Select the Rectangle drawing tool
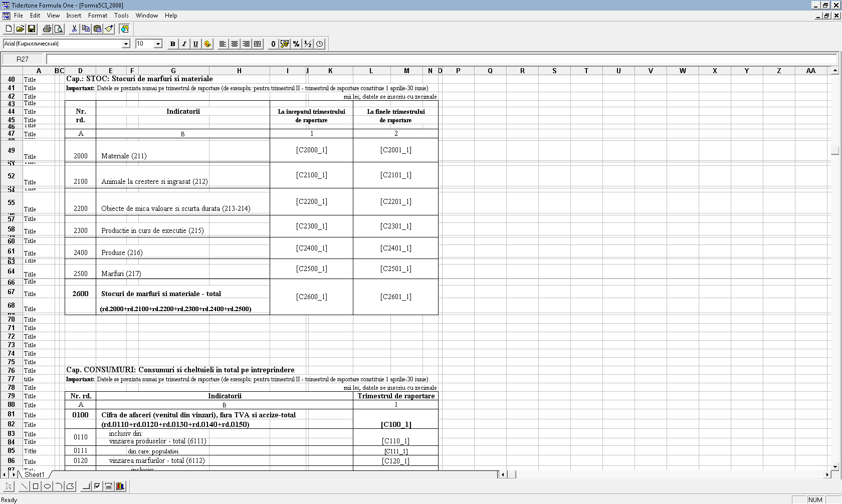842x504 pixels. 36,486
